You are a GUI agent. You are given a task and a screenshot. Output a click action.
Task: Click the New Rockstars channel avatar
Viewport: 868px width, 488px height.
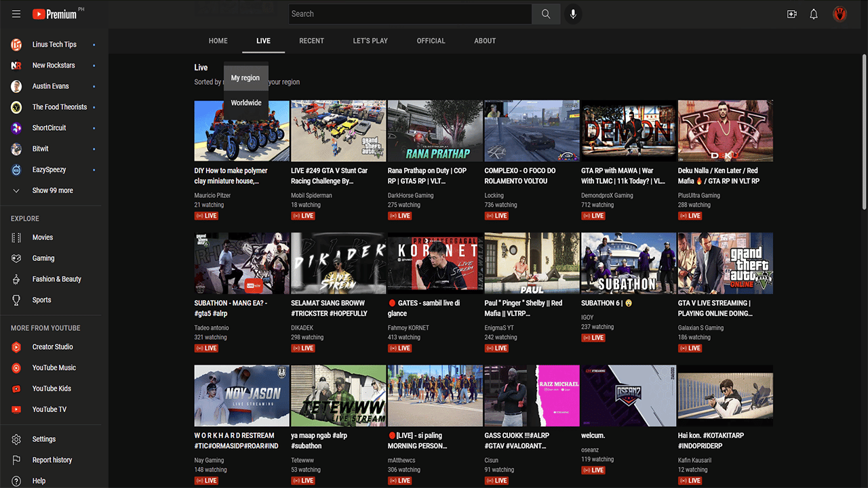point(16,66)
